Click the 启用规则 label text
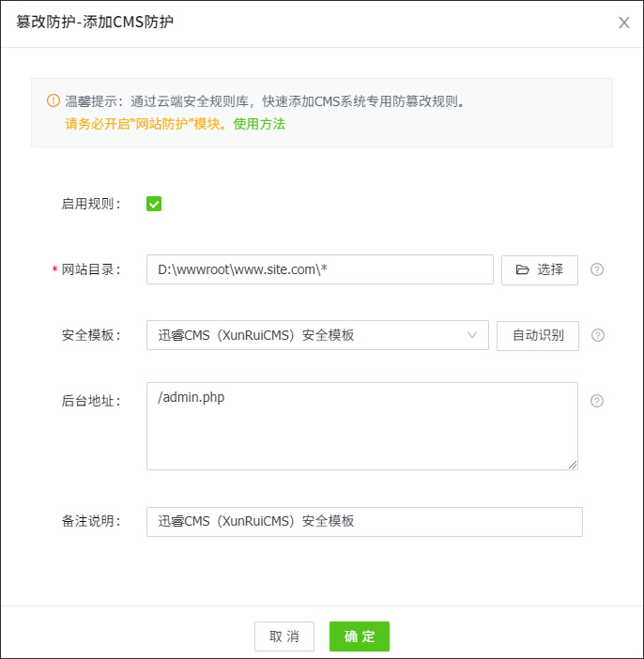Screen dimensions: 644x659 [91, 204]
